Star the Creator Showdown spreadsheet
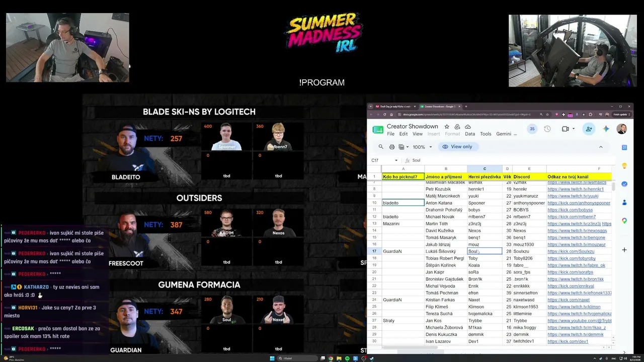Image resolution: width=644 pixels, height=362 pixels. point(447,127)
